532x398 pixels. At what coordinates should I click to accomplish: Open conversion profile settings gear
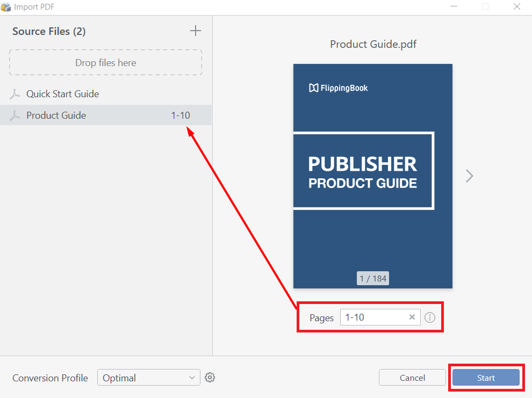(210, 377)
